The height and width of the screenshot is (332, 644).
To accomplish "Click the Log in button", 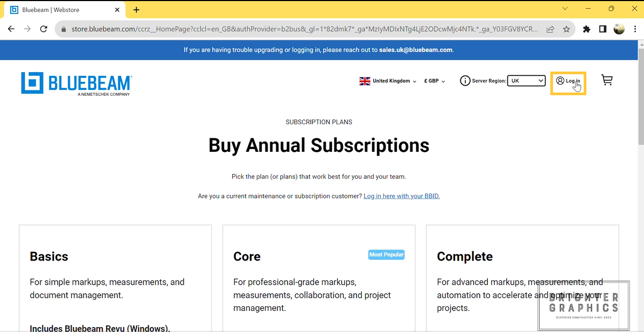I will (x=568, y=81).
